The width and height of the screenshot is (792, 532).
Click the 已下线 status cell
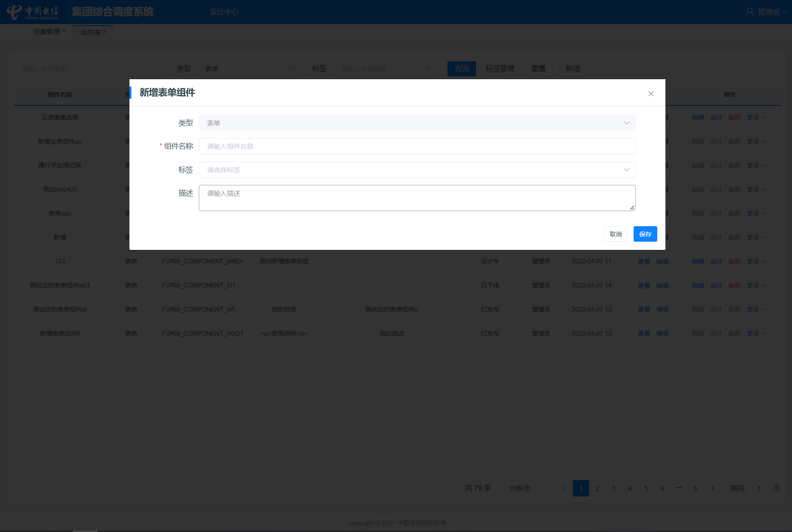point(489,285)
